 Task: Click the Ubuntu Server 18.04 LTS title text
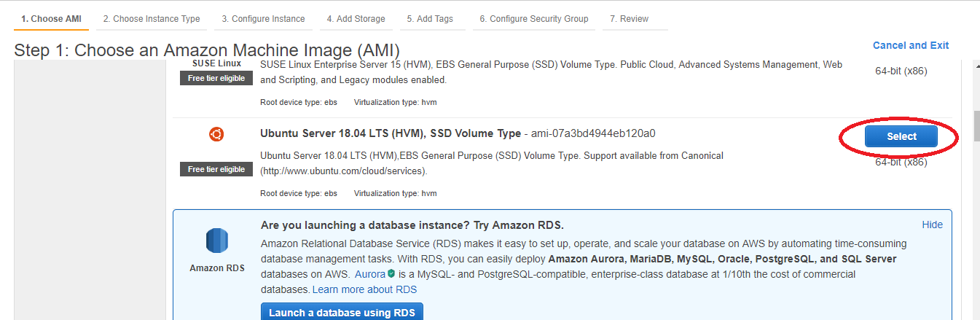(x=390, y=133)
